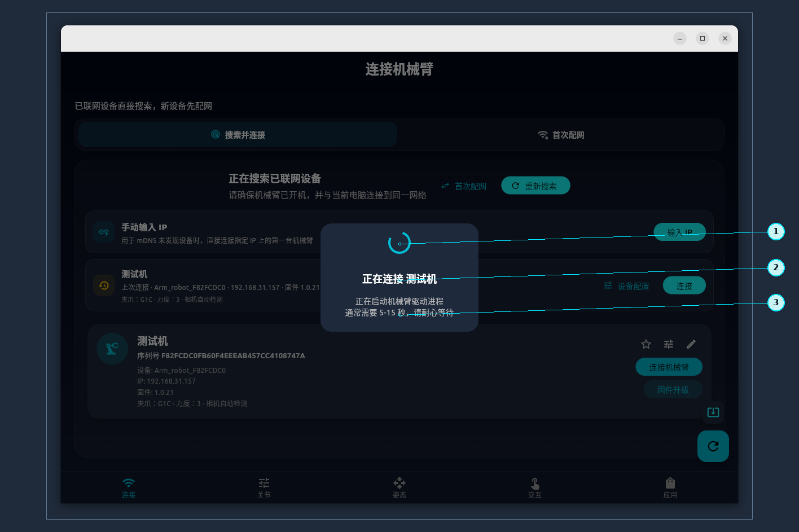Go to the 关节 bottom navigation tab
799x532 pixels.
tap(264, 488)
